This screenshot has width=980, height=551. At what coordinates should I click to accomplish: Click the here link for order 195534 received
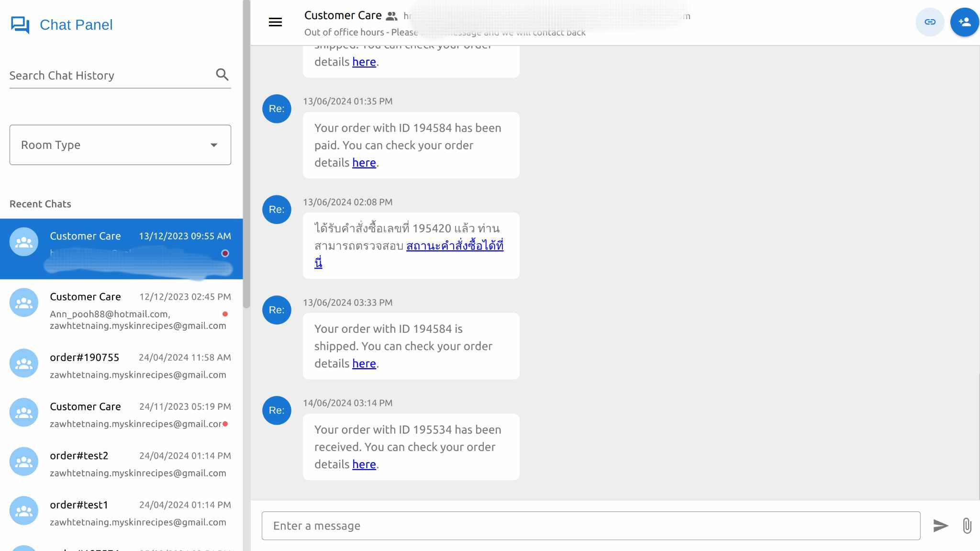click(x=364, y=464)
